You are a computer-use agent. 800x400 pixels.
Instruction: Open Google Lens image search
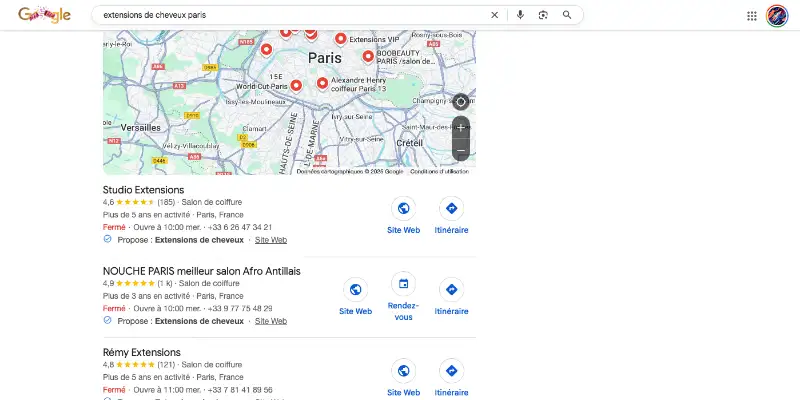tap(543, 15)
